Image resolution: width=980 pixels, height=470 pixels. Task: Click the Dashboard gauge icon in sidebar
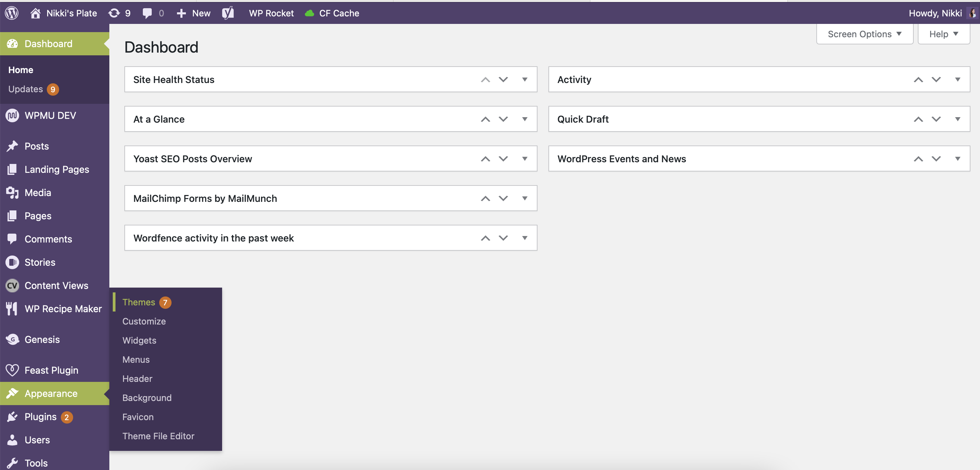tap(13, 44)
